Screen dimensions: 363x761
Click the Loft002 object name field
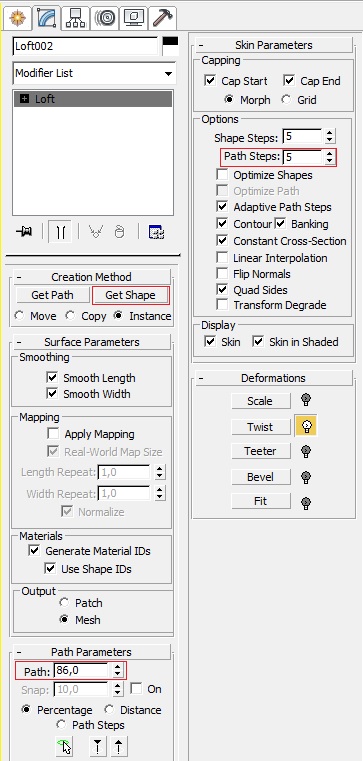(85, 46)
